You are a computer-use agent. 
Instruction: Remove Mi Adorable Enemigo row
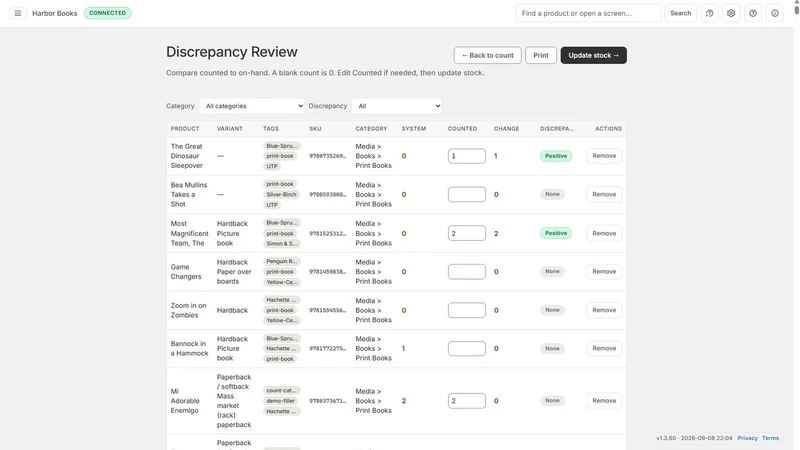604,401
